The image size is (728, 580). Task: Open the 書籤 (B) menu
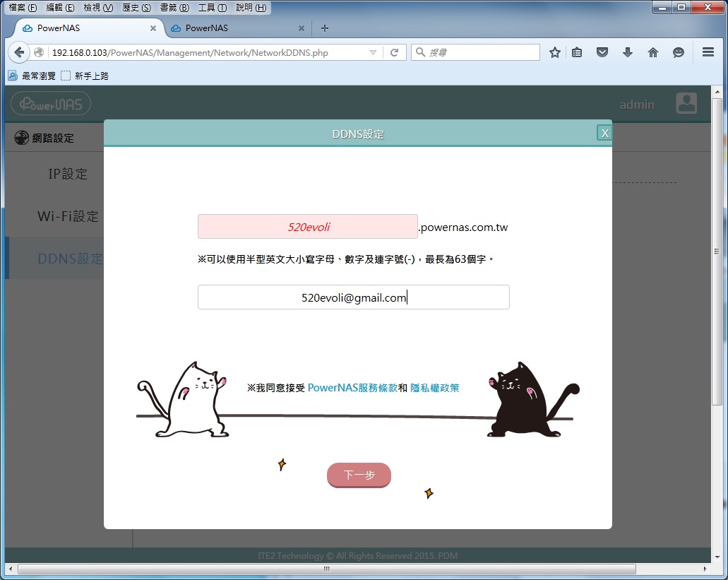coord(174,8)
